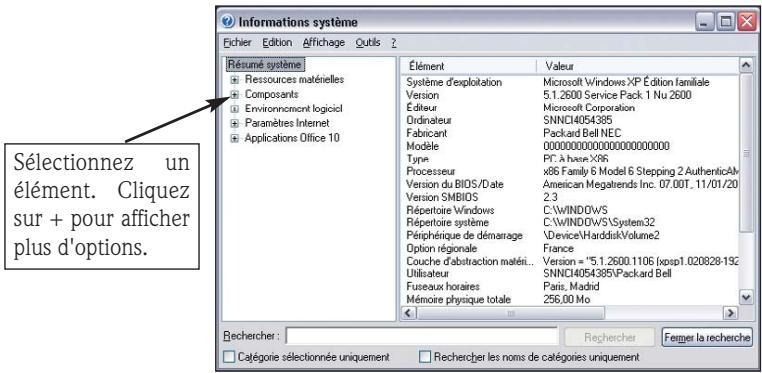Select the Modèle row

(x=572, y=146)
